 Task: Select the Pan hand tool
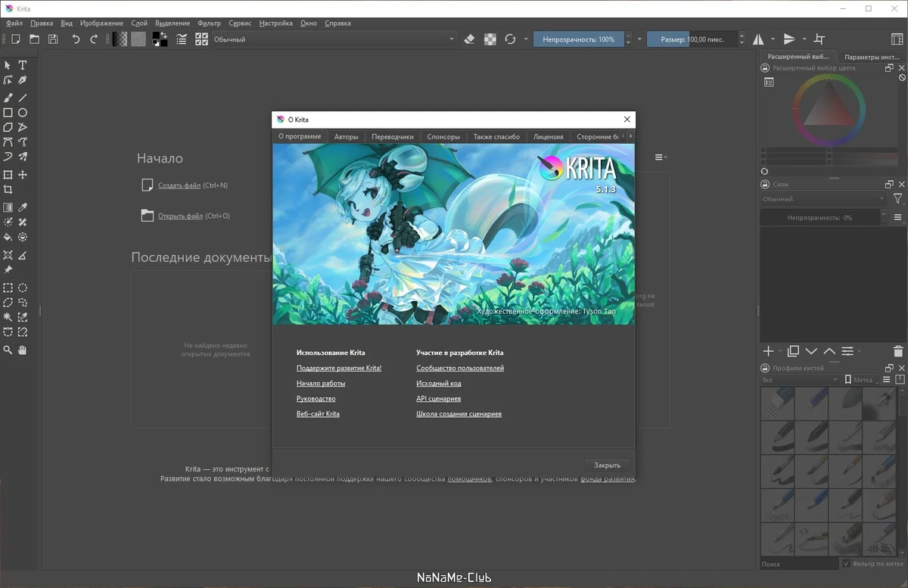click(23, 350)
